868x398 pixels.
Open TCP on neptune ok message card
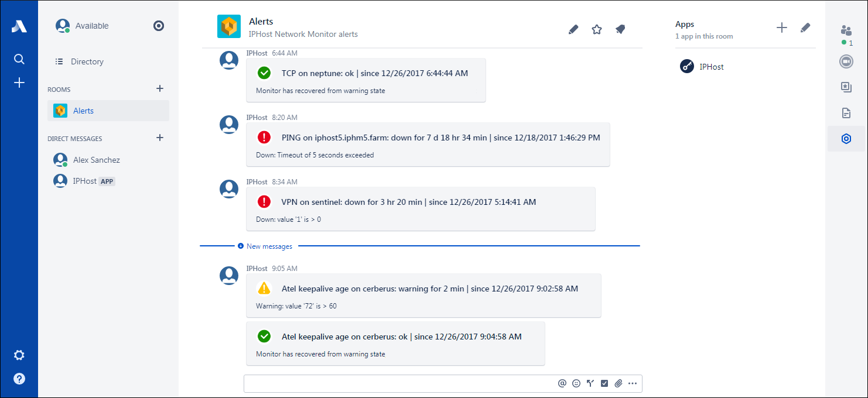click(366, 80)
